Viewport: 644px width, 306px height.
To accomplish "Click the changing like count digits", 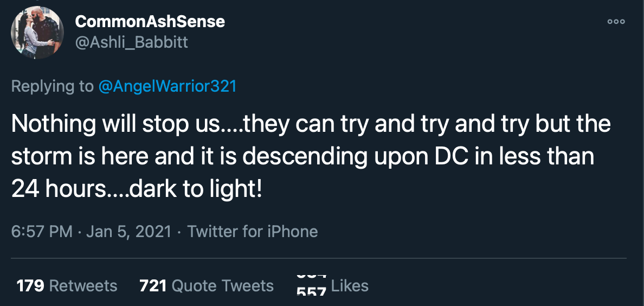I will 311,286.
